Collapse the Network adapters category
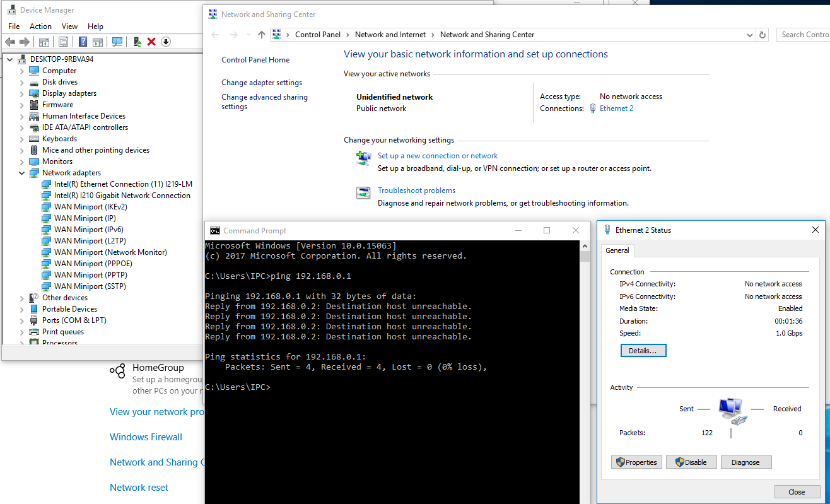The width and height of the screenshot is (830, 504). click(21, 172)
